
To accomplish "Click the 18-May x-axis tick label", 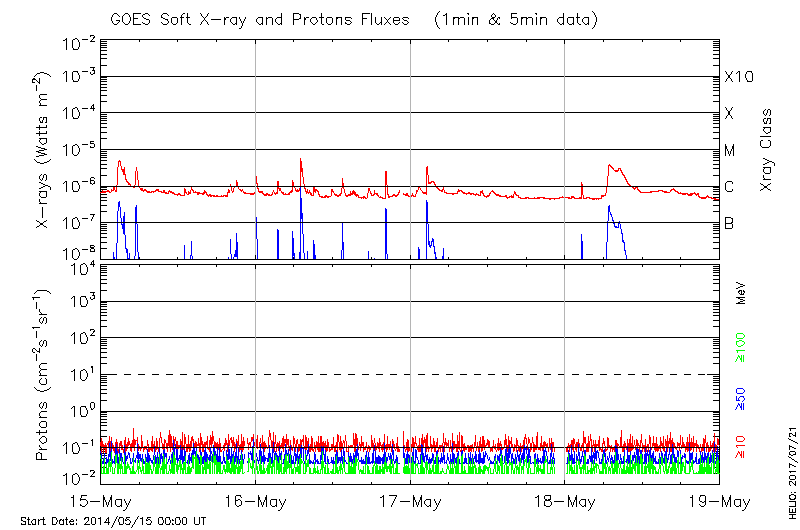I will (x=564, y=501).
